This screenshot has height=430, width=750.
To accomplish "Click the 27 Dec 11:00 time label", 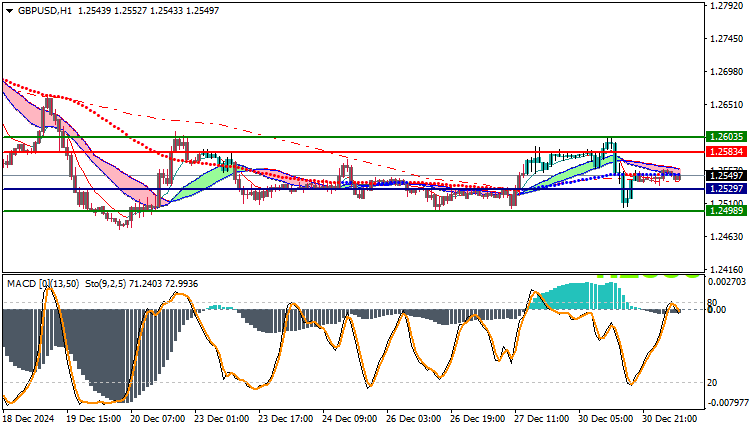I will (542, 419).
